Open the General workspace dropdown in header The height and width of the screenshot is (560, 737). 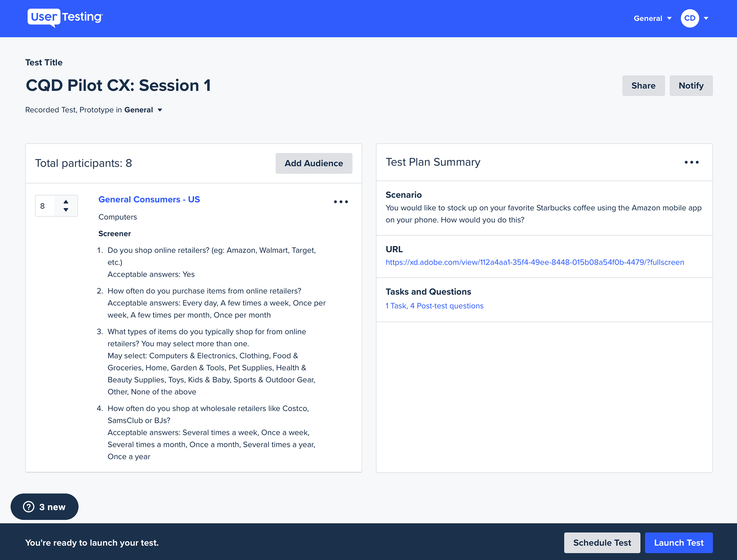coord(652,18)
